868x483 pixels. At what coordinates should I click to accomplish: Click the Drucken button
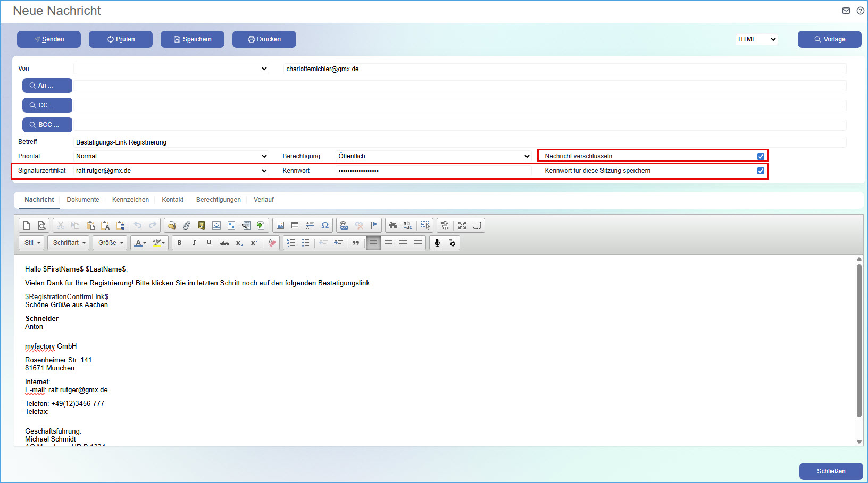[x=264, y=39]
